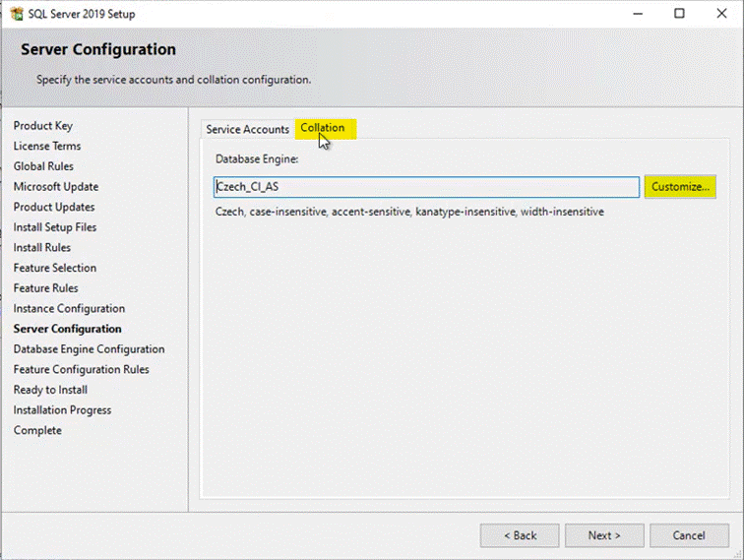
Task: Select Server Configuration step in sidebar
Action: pos(67,329)
